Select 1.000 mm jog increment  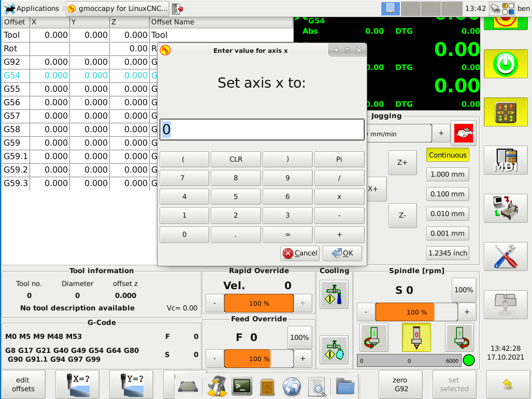(x=448, y=175)
